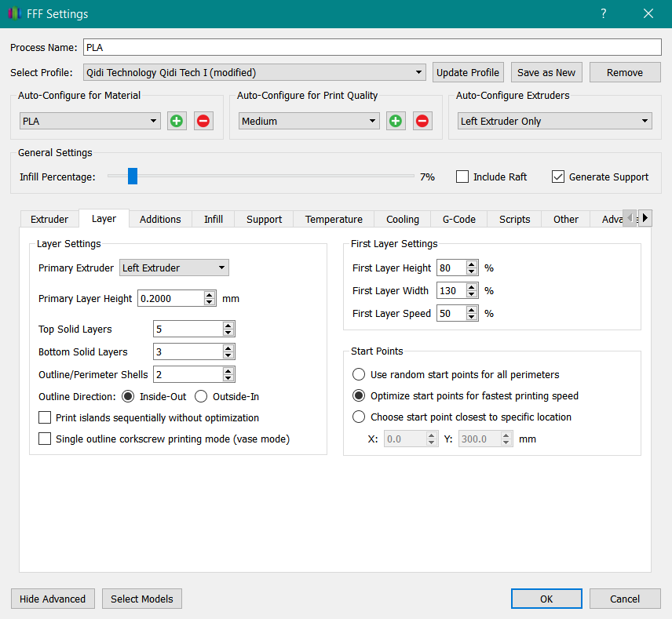Select optimize start points for fastest speed
The width and height of the screenshot is (672, 619).
point(359,396)
